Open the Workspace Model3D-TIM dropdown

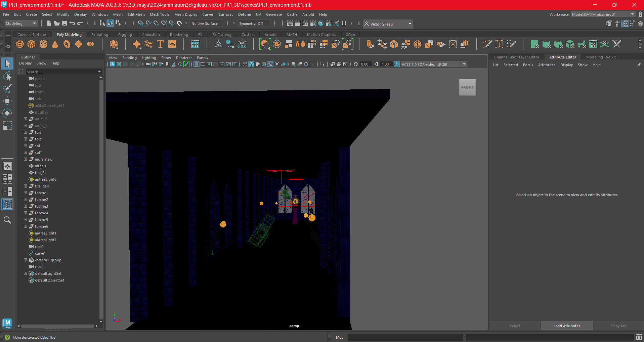[x=603, y=14]
